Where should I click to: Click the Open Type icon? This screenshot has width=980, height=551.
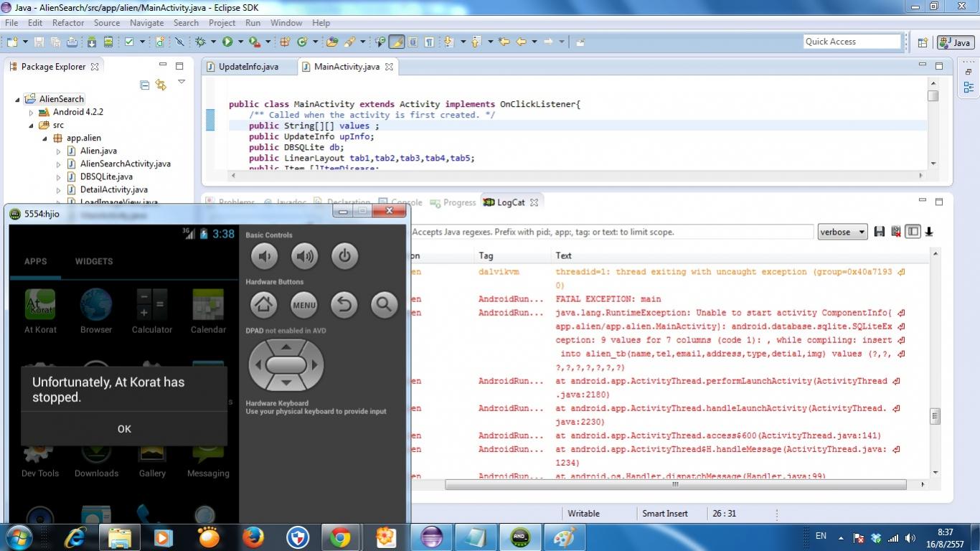pos(332,42)
